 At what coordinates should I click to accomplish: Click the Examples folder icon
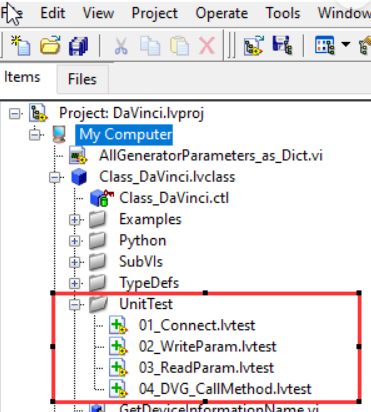(98, 219)
